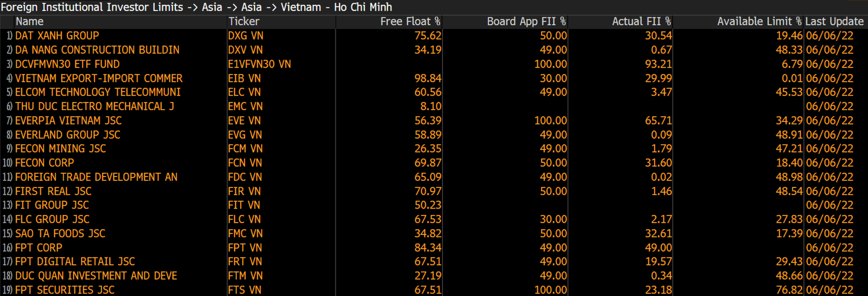Click ticker FIT VN
Image resolution: width=868 pixels, height=296 pixels.
244,205
